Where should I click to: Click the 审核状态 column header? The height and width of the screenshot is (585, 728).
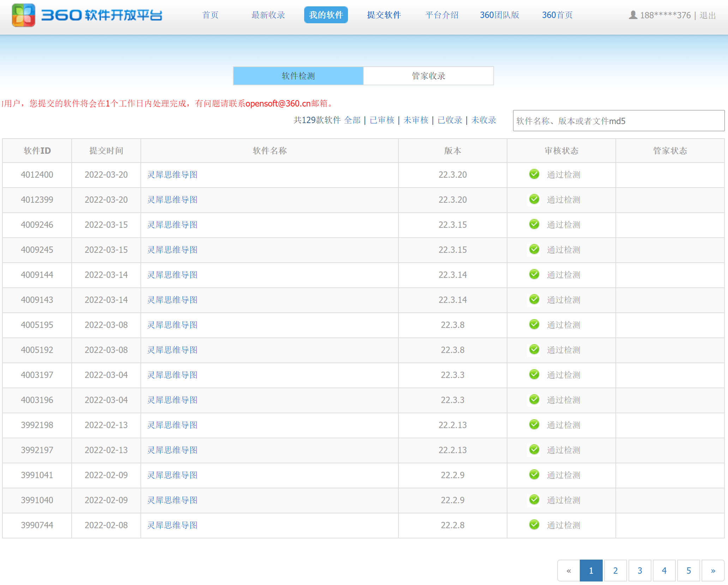(x=561, y=151)
